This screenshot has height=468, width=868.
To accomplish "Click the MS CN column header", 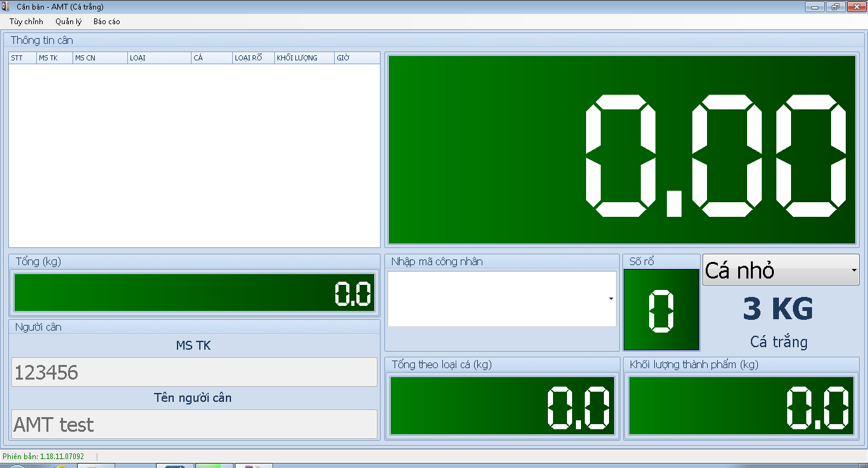I will (x=99, y=58).
